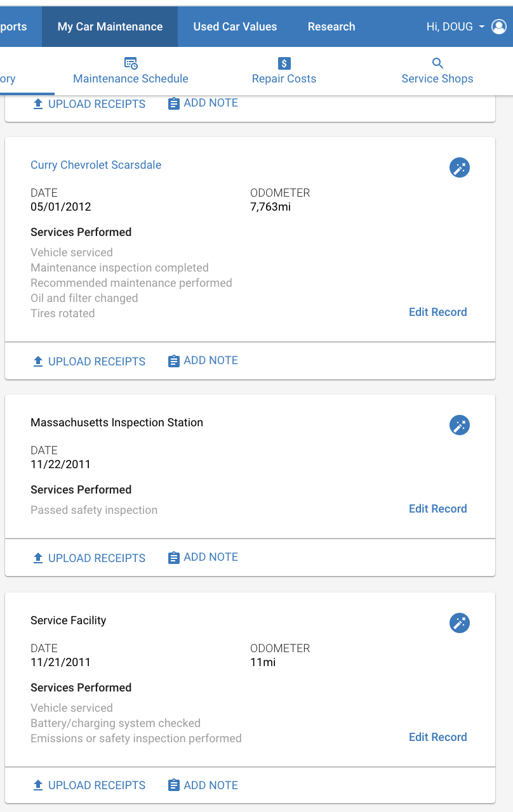
Task: Switch to My Car Maintenance tab
Action: tap(110, 27)
